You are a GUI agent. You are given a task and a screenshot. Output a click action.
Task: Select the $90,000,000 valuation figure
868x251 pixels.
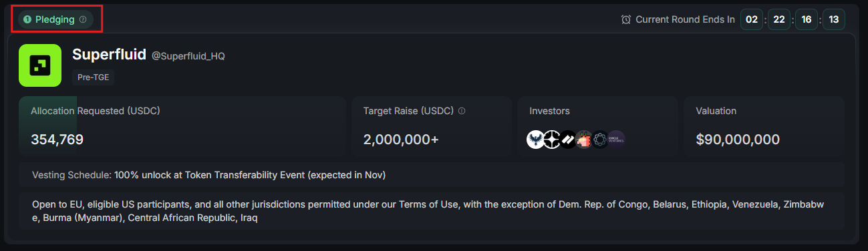[738, 140]
